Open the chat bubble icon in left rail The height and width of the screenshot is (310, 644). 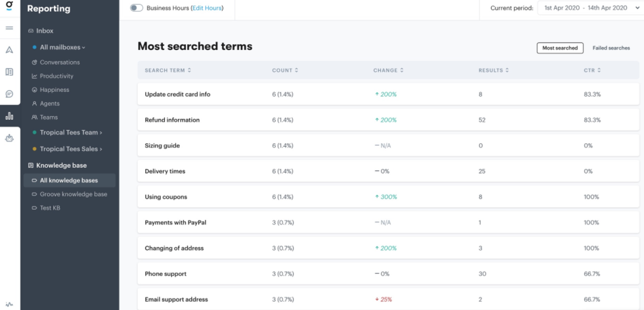tap(9, 94)
